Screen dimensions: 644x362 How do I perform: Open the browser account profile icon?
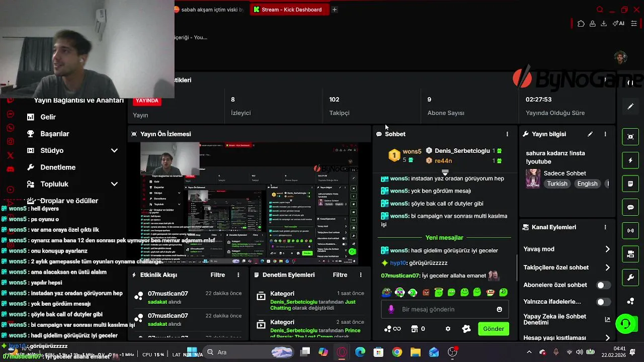tap(593, 23)
